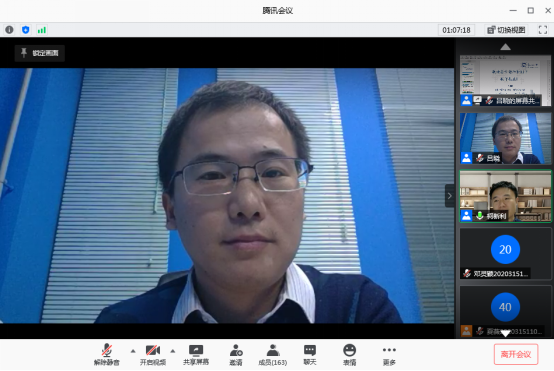Collapse the participant sidebar with chevron
The image size is (554, 371).
tap(449, 196)
